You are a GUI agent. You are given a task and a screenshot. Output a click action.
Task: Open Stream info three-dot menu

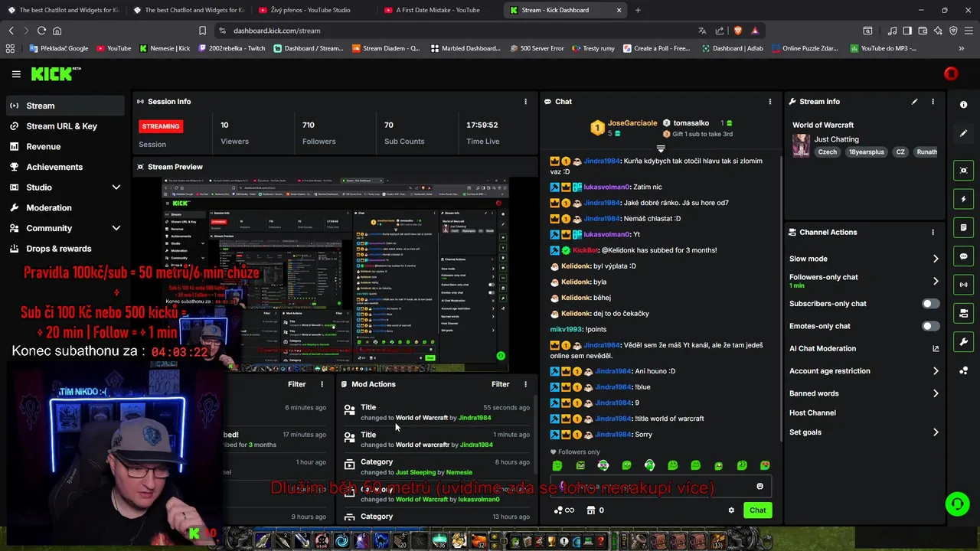[x=933, y=101]
